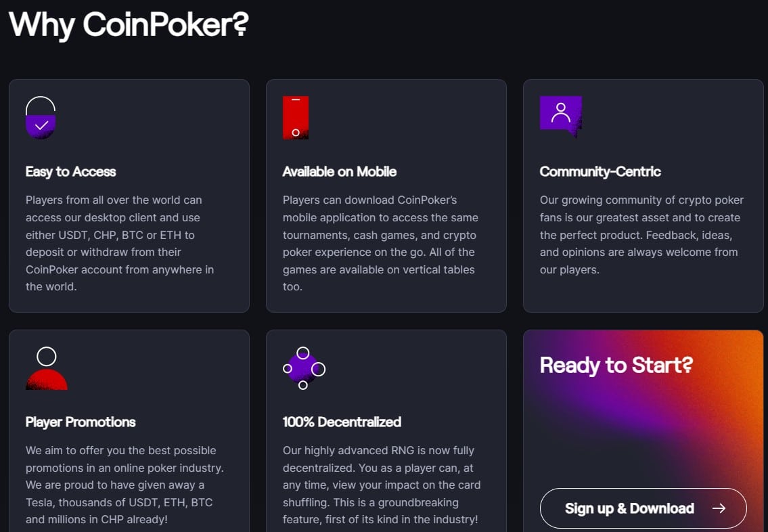Click the red mobile phone icon

point(296,118)
